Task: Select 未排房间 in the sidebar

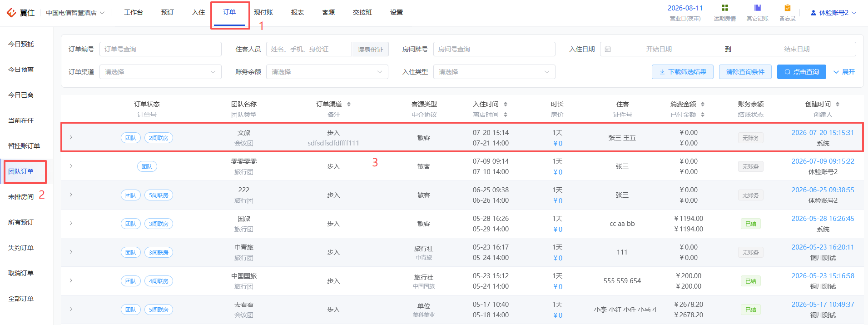Action: [x=21, y=197]
